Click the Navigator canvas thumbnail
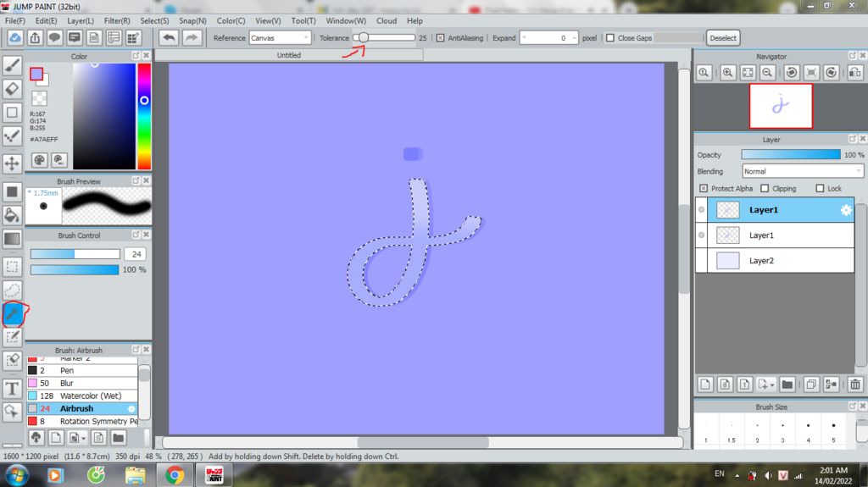Viewport: 868px width, 487px height. click(781, 106)
